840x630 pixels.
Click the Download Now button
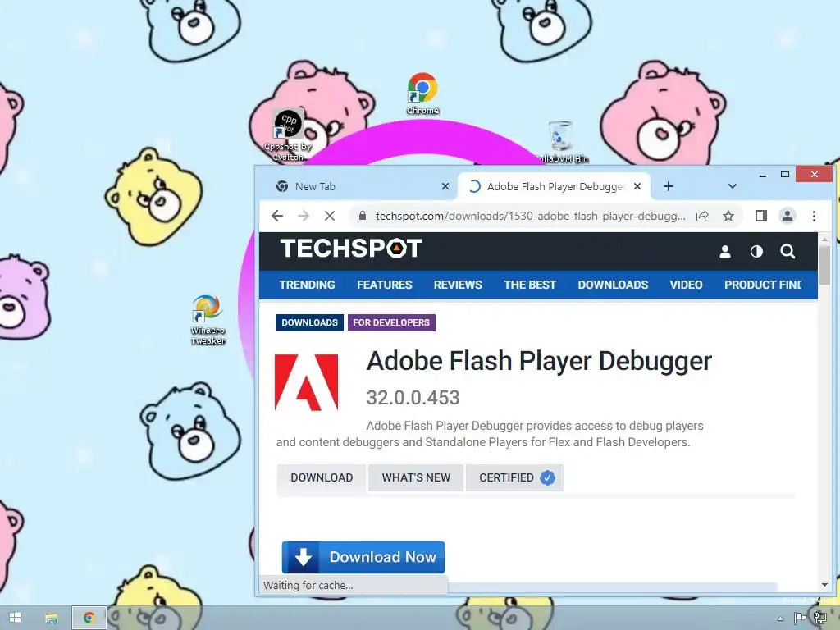(x=363, y=557)
